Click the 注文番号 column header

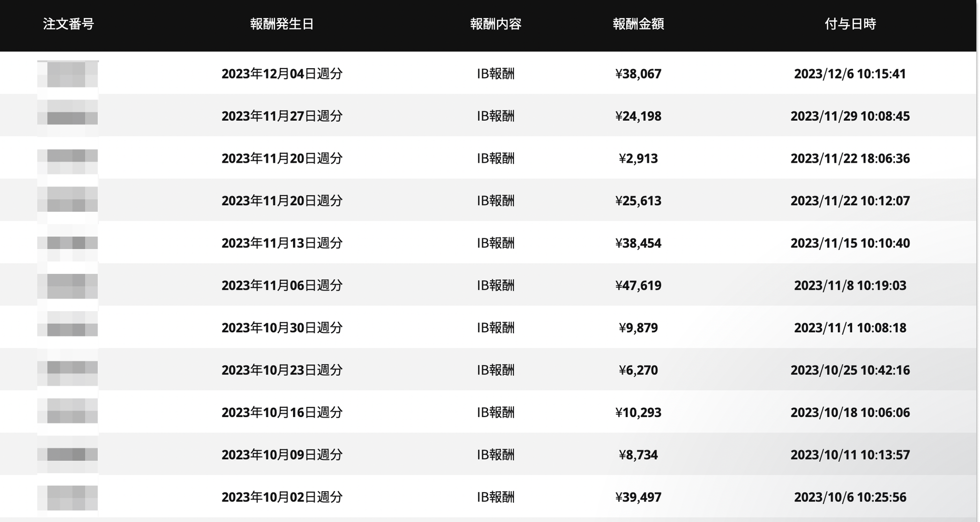click(68, 24)
